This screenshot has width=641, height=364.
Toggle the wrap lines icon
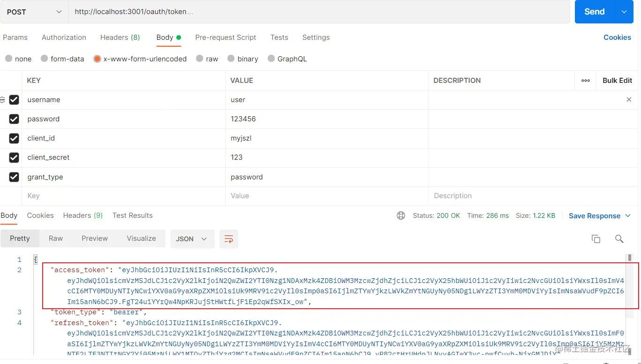point(229,239)
